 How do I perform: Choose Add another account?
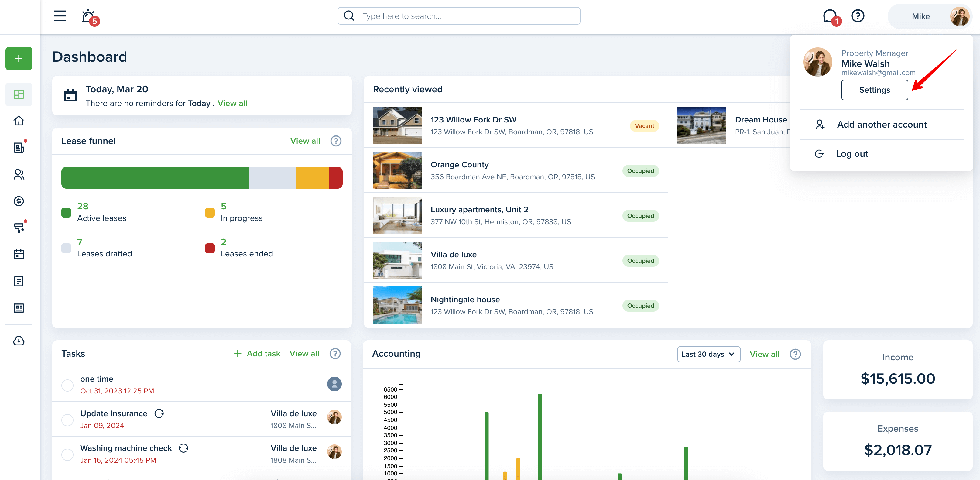(x=882, y=124)
